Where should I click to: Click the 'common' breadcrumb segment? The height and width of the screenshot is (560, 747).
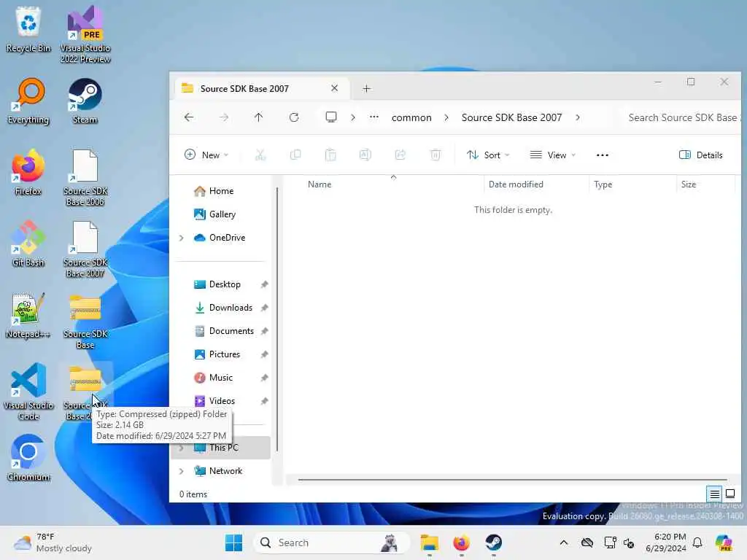point(411,117)
